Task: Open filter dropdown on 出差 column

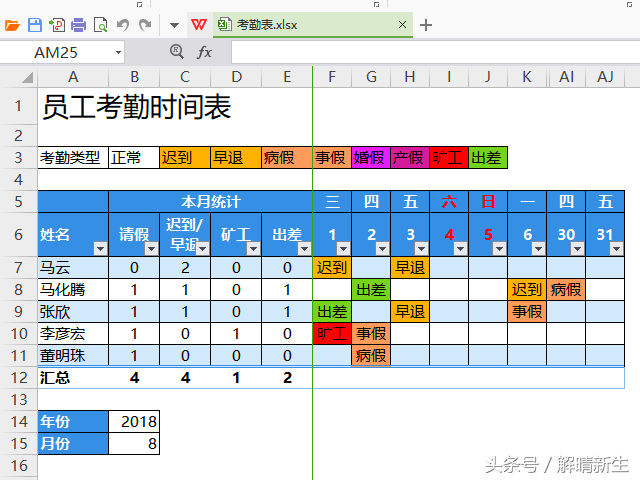Action: pos(304,248)
